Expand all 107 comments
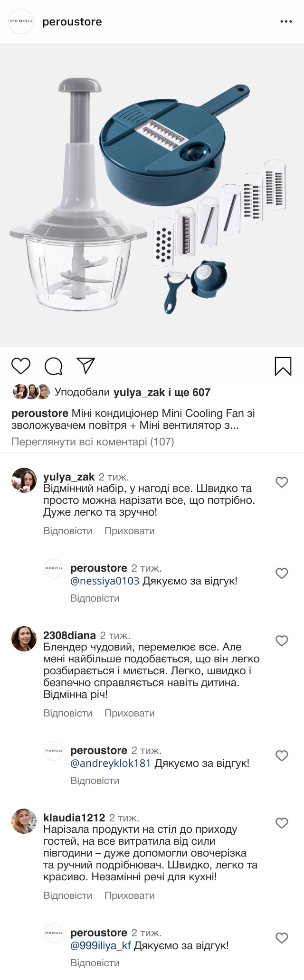This screenshot has height=980, width=304. click(93, 442)
